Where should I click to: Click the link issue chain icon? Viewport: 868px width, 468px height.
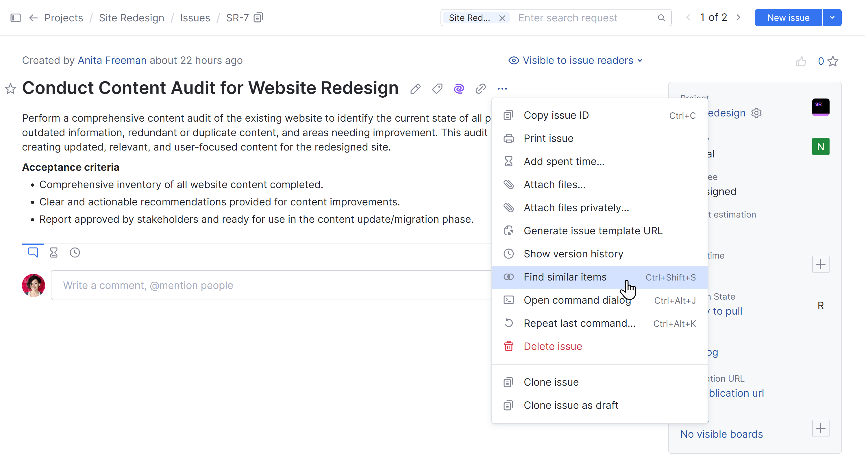pyautogui.click(x=480, y=89)
